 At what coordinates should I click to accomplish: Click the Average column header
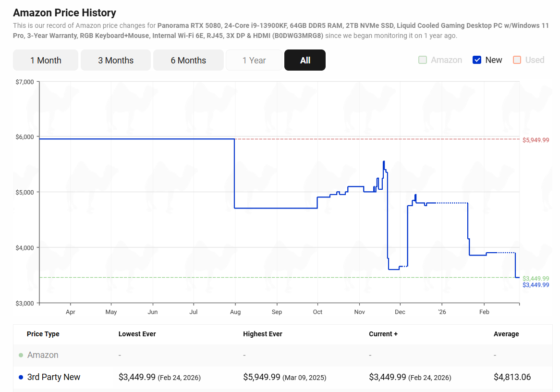pos(506,334)
